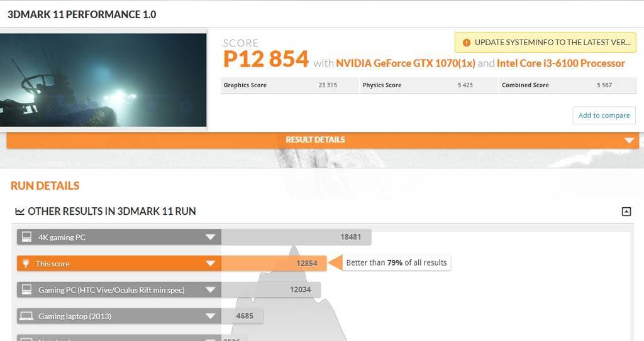
Task: Click the Update SystemInfo notification banner
Action: tap(545, 43)
